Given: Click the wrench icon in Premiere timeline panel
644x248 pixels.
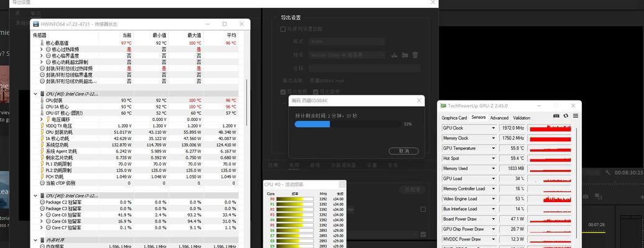Looking at the screenshot, I should (608, 173).
